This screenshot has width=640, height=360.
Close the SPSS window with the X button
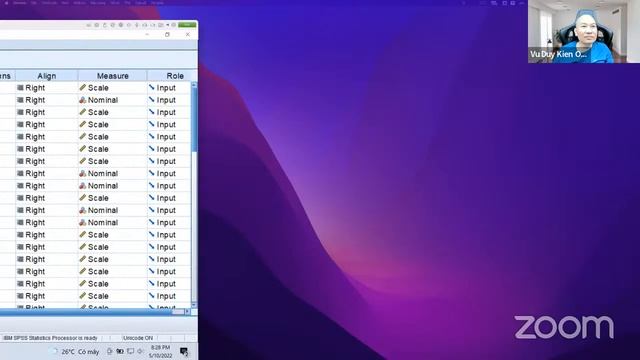pyautogui.click(x=188, y=35)
